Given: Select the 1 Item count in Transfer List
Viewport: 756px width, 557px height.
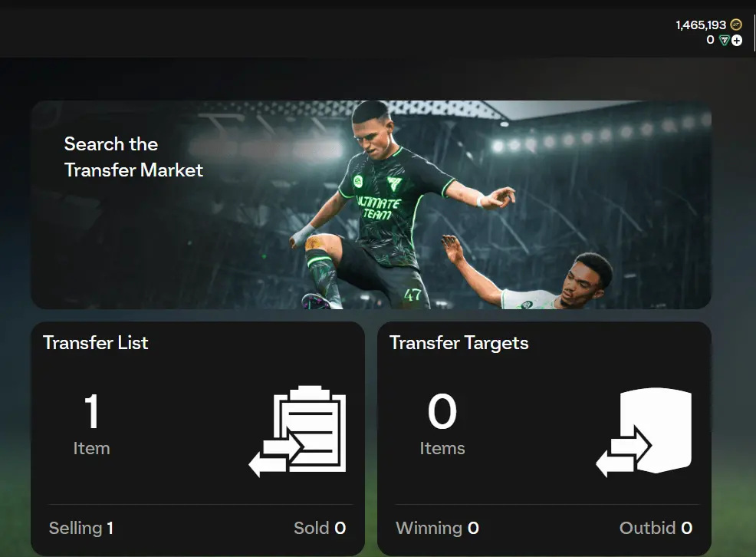Looking at the screenshot, I should [91, 424].
